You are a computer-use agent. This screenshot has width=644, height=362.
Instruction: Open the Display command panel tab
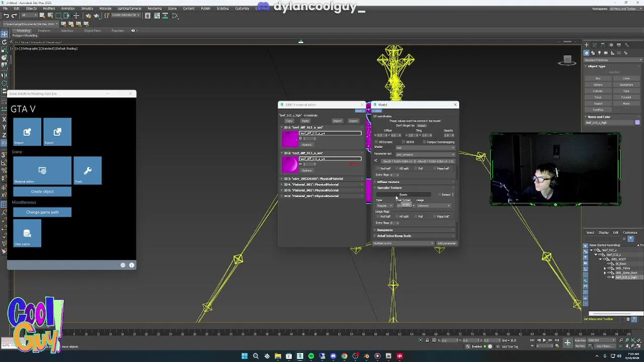coord(618,45)
